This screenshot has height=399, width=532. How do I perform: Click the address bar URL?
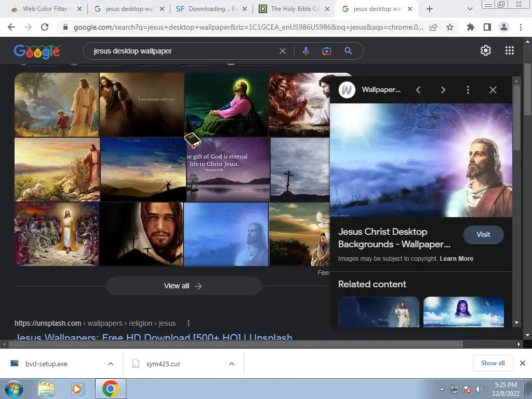(248, 27)
